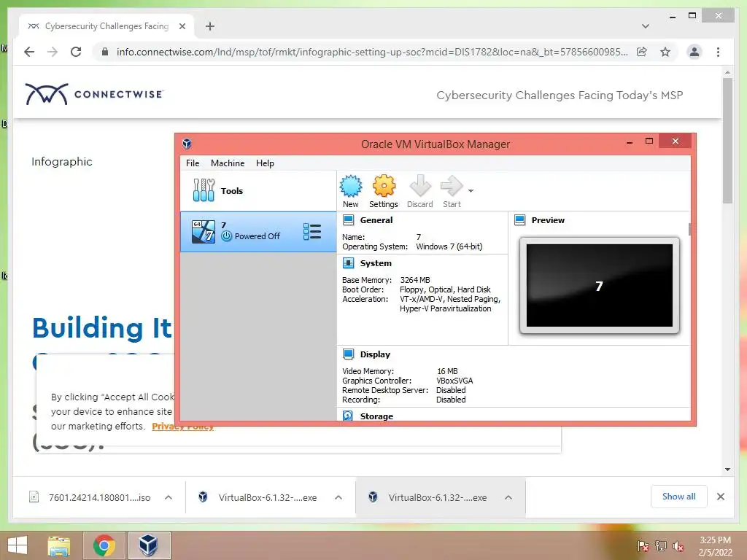The height and width of the screenshot is (560, 747).
Task: Open the first VirtualBox-6.1.32 exe download
Action: (267, 497)
